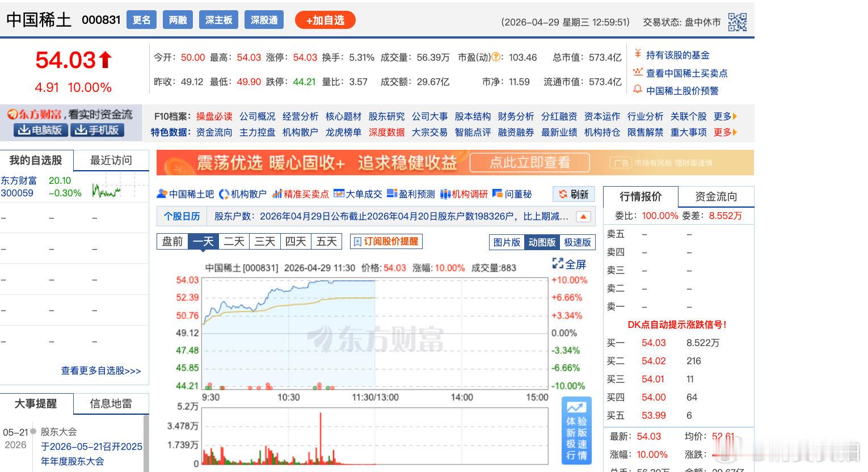Open 财务分析 link
The image size is (868, 472).
(516, 116)
